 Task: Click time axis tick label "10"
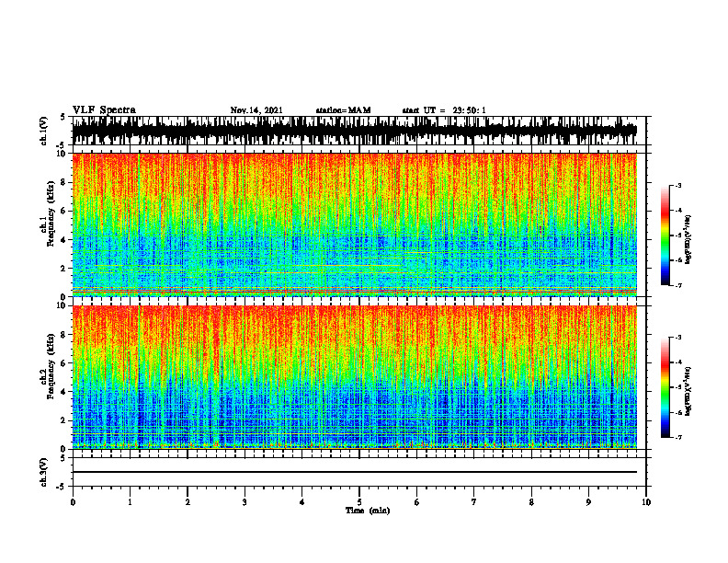coord(646,502)
